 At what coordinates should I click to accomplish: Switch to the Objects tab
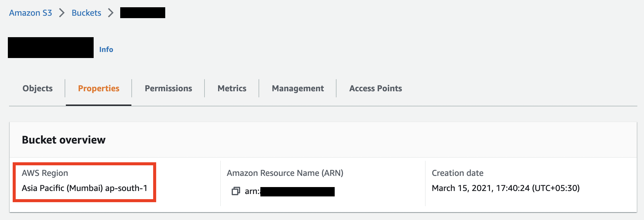click(x=37, y=88)
